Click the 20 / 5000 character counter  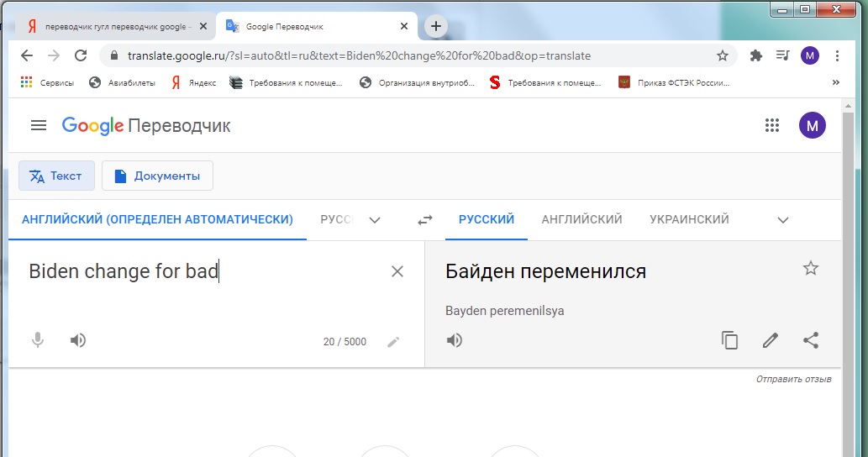[x=345, y=342]
